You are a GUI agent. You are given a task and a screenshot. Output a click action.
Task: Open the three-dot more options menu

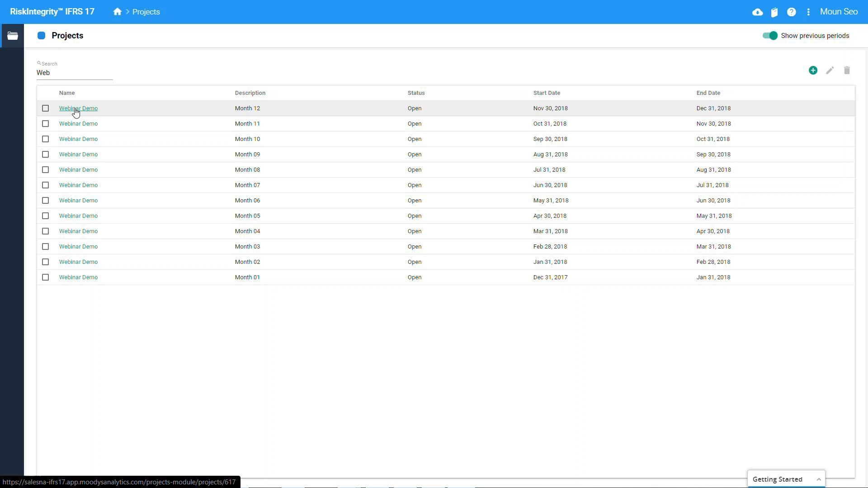coord(808,12)
